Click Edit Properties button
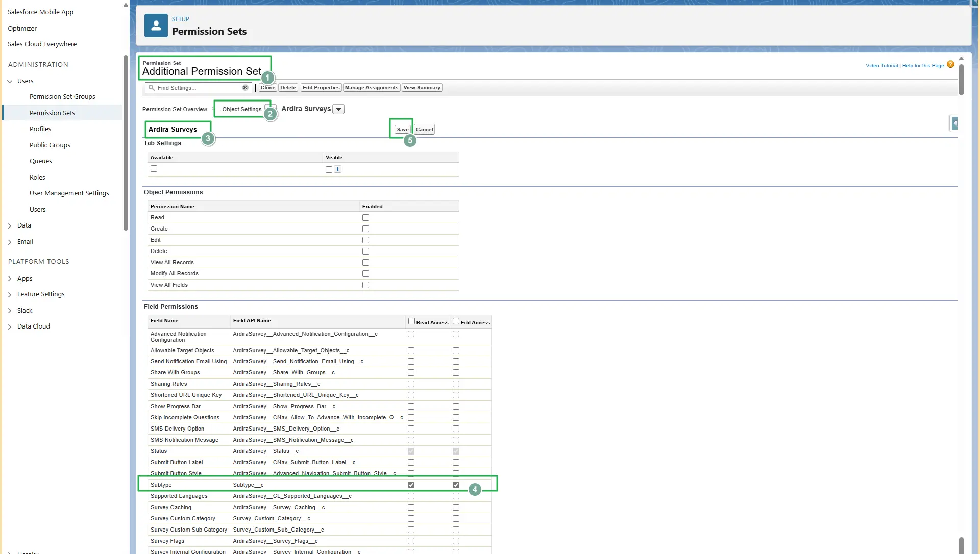This screenshot has width=980, height=554. pos(321,88)
